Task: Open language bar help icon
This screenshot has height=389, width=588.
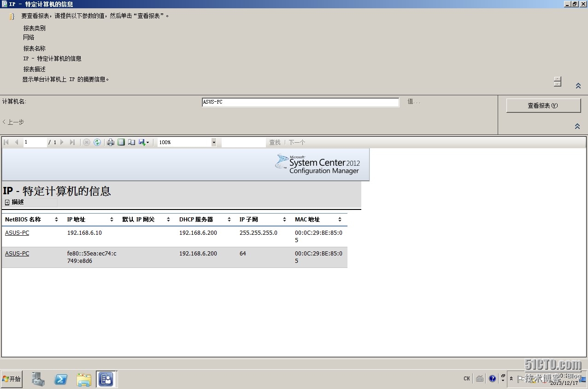Action: tap(492, 378)
